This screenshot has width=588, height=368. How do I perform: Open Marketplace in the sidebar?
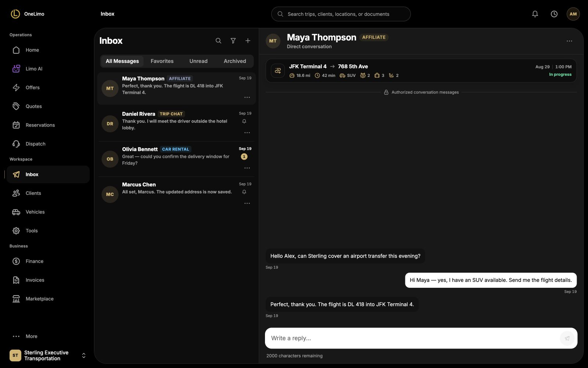[x=48, y=299]
